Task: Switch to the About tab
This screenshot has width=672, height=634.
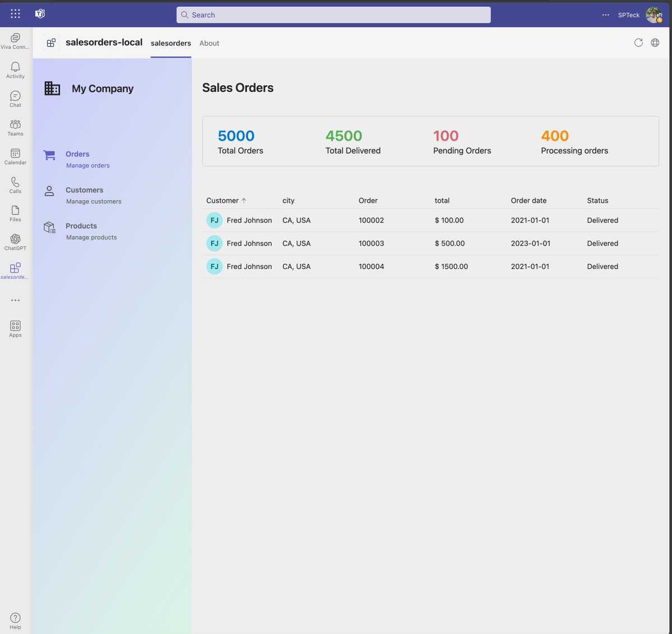Action: [209, 43]
